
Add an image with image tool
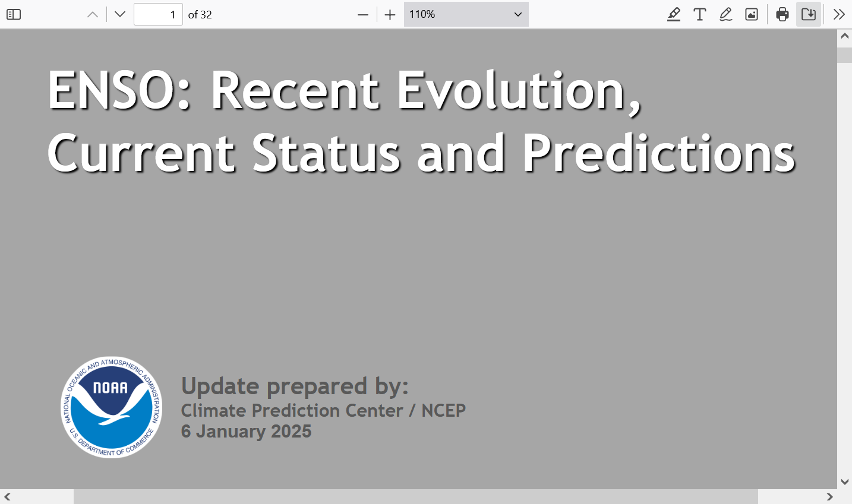(x=752, y=14)
